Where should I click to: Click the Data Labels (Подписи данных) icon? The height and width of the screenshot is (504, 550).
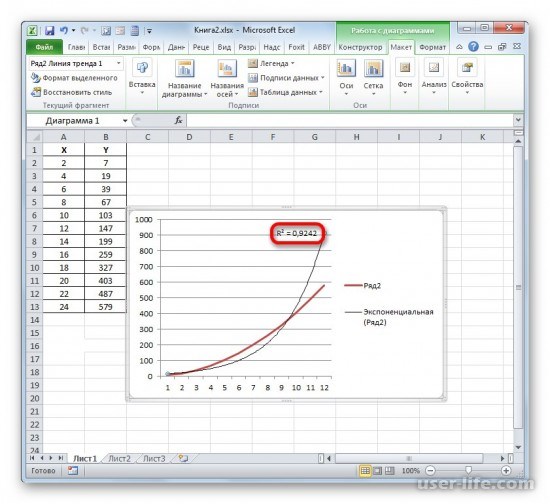pyautogui.click(x=253, y=78)
